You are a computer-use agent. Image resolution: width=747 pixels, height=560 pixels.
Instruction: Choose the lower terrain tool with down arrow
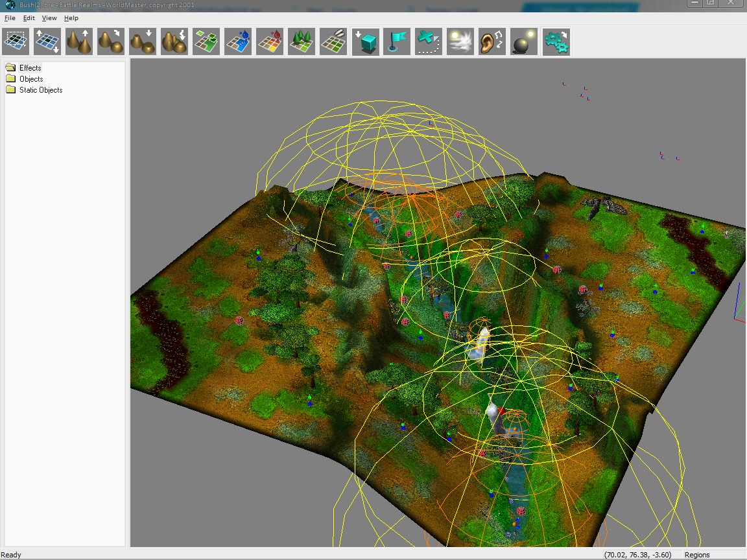143,41
